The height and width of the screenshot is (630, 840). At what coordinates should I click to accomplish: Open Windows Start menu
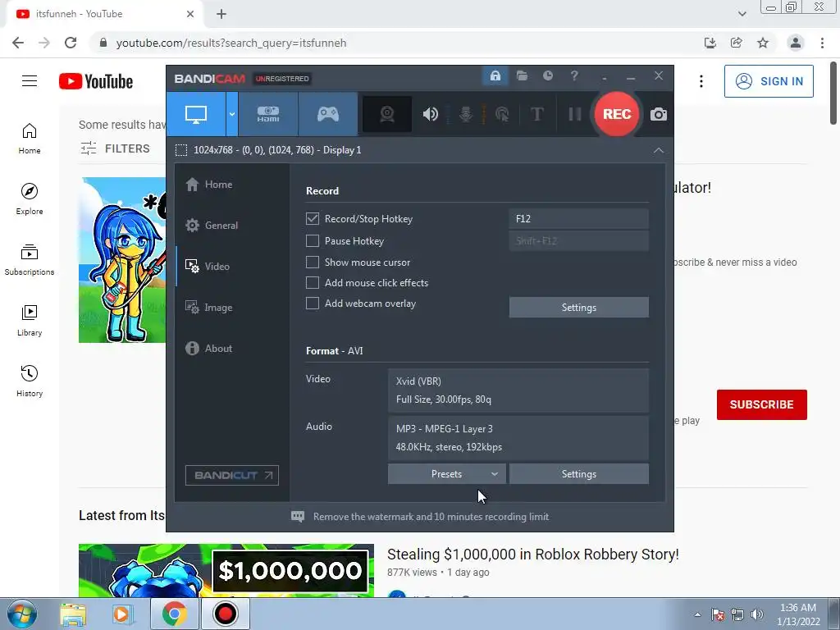pos(22,614)
